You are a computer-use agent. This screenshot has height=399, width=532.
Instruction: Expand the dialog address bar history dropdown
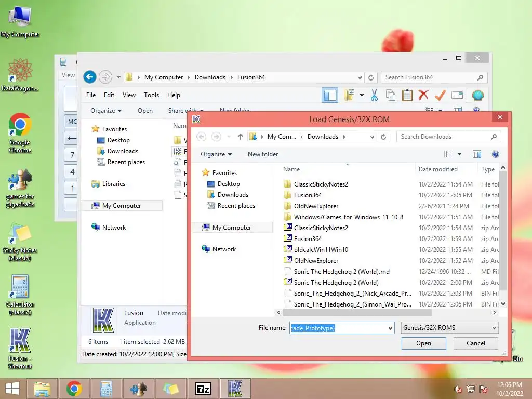click(x=372, y=137)
